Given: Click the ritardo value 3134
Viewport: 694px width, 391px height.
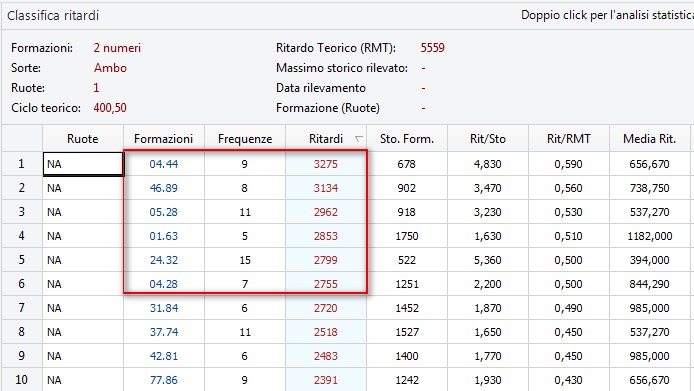Looking at the screenshot, I should pyautogui.click(x=326, y=188).
